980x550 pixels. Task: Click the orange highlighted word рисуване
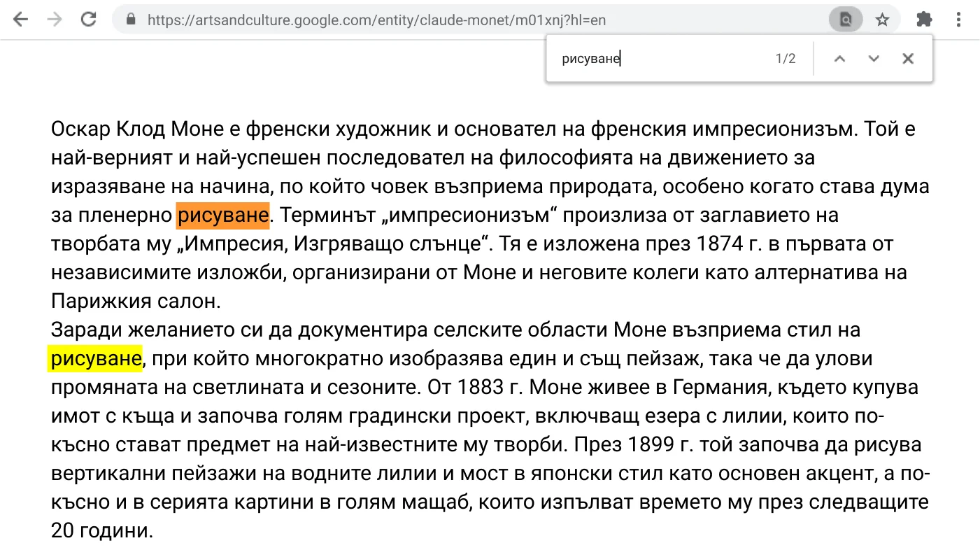(x=222, y=216)
